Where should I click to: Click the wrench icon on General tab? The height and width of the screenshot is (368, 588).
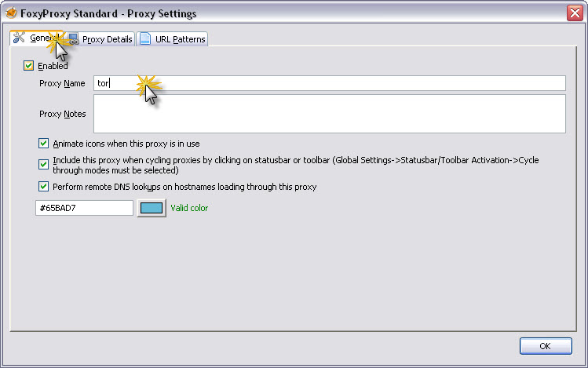tap(20, 38)
